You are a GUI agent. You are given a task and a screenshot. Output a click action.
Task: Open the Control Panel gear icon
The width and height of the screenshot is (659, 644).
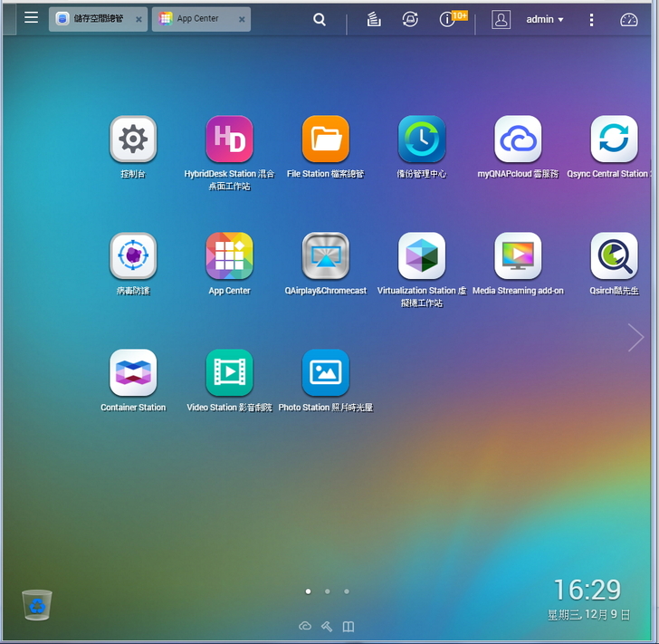tap(133, 139)
